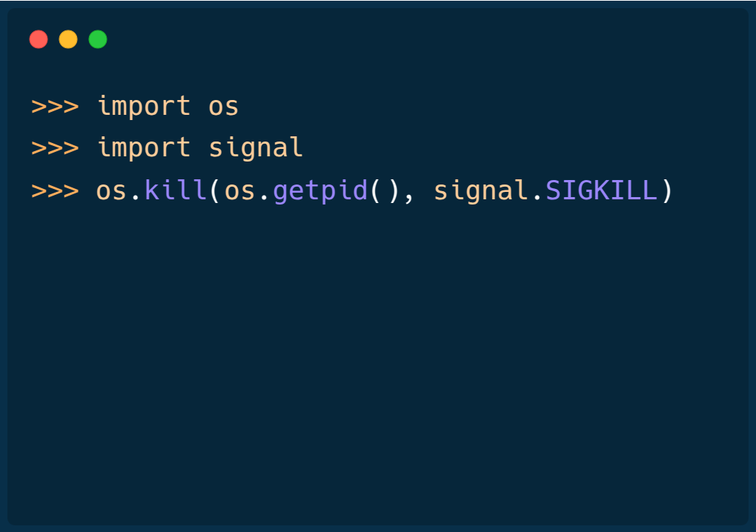Click the prompt before 'import os'

(x=55, y=107)
